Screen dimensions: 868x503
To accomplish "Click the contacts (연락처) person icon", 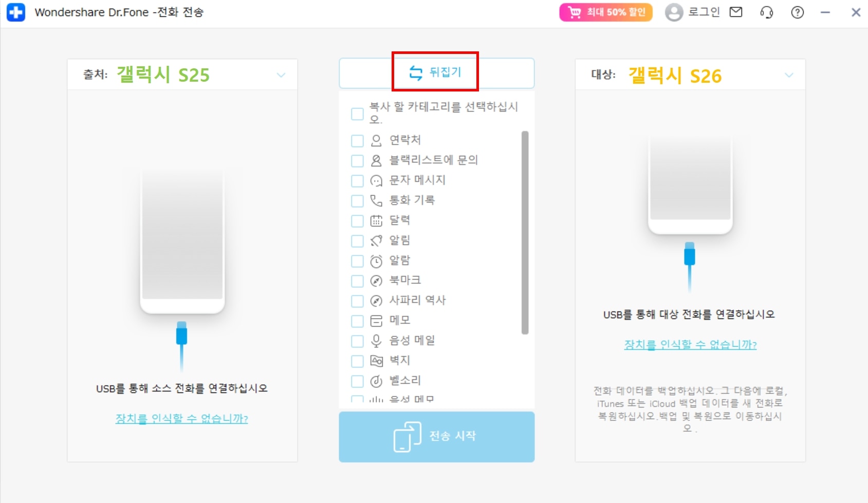I will point(376,140).
